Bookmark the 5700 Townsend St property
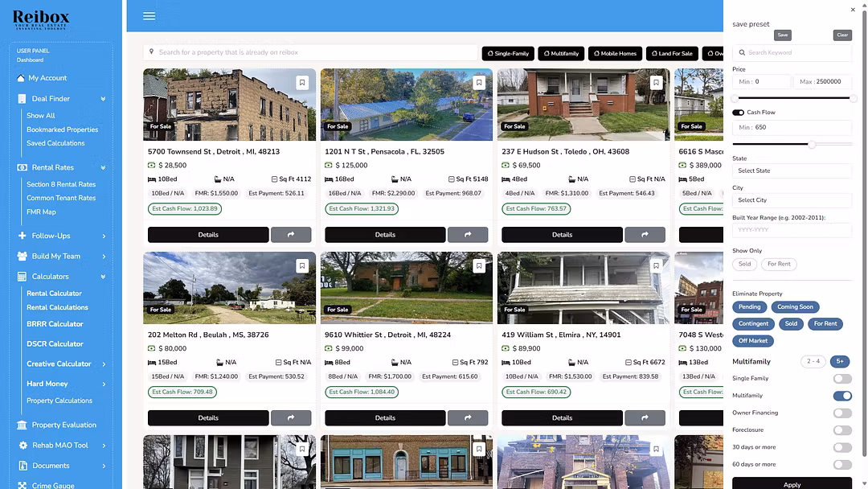Screen dimensions: 868x489 [302, 82]
